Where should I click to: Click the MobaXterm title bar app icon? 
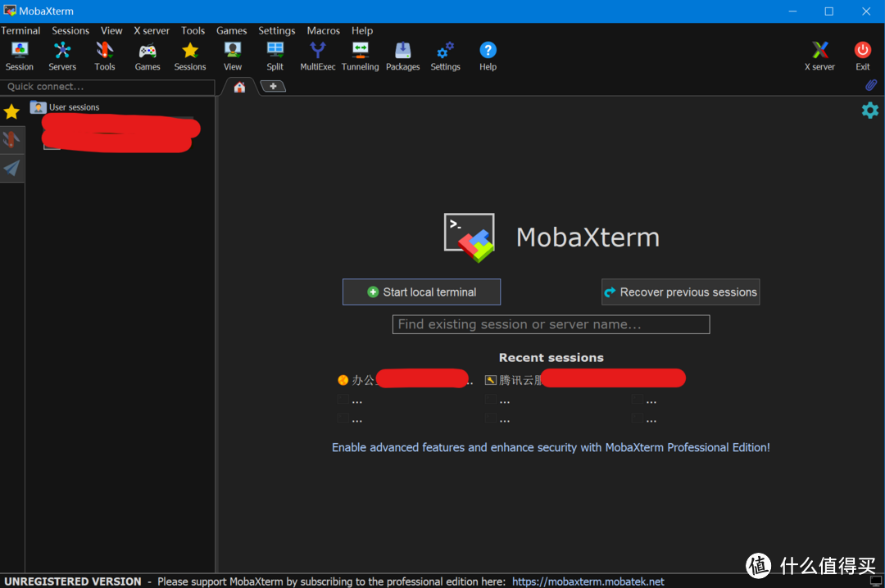coord(10,11)
